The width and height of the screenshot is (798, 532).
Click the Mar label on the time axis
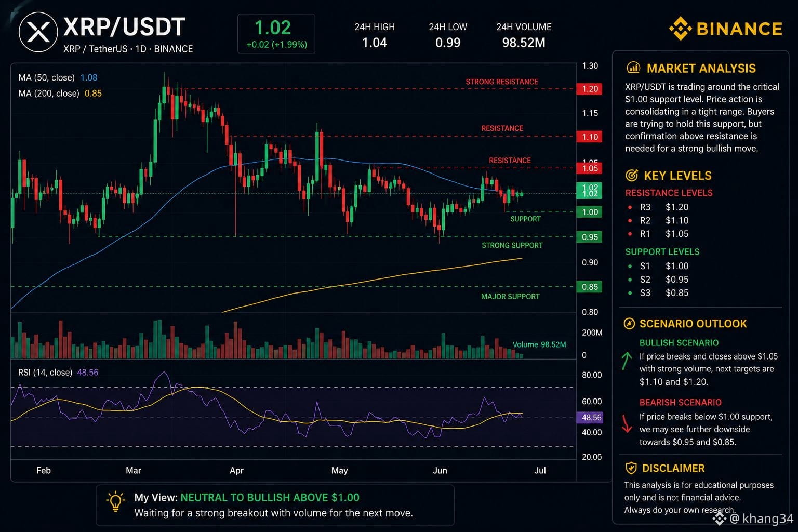tap(134, 470)
